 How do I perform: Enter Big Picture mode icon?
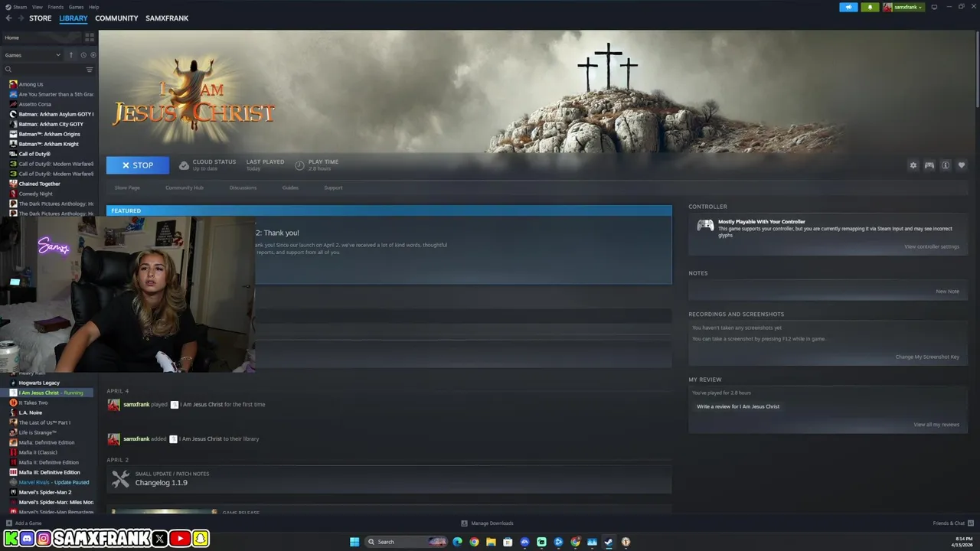[934, 7]
